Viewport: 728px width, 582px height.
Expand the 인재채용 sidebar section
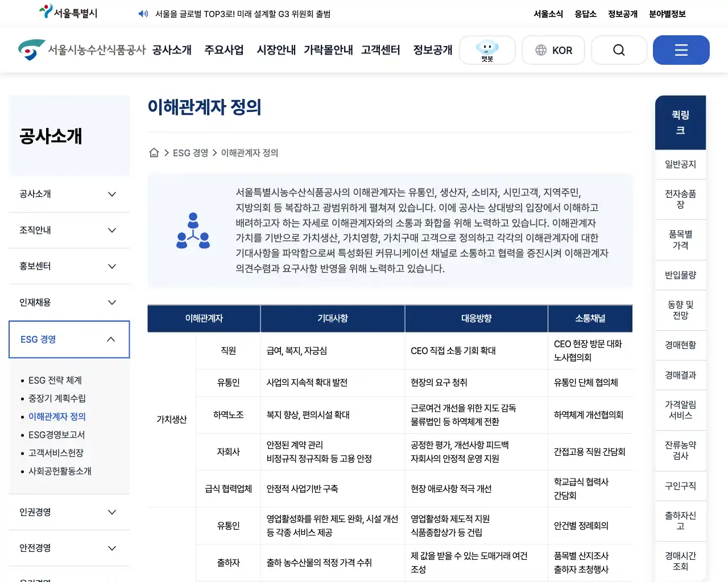69,302
